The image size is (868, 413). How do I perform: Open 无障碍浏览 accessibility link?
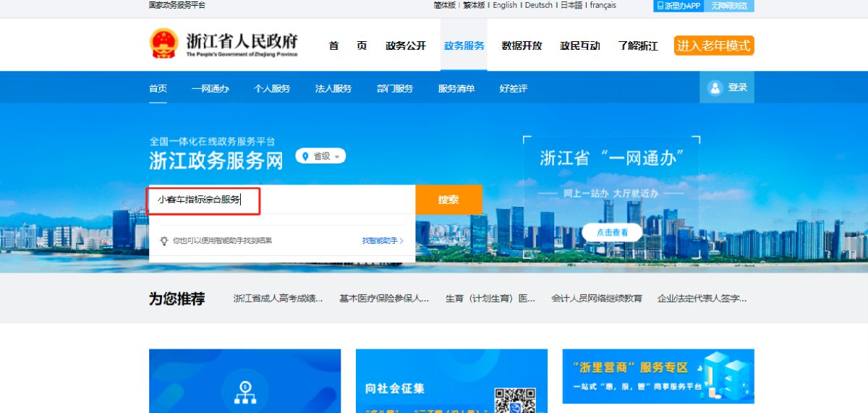pyautogui.click(x=729, y=6)
